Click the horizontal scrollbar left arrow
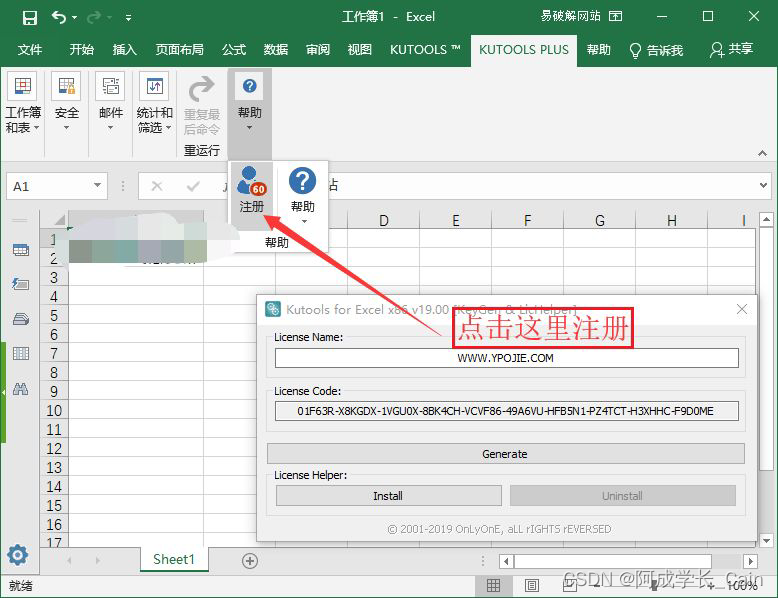Image resolution: width=778 pixels, height=598 pixels. (506, 561)
